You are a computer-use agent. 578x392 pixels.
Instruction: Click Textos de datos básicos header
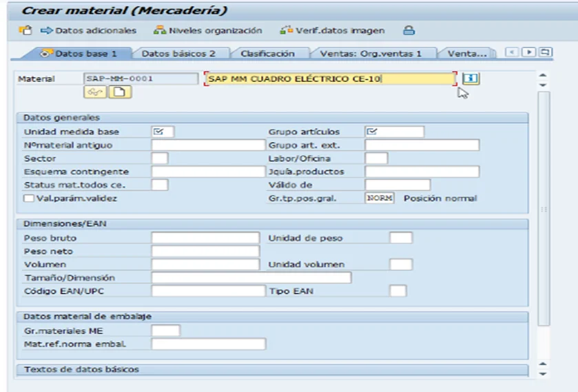coord(272,369)
